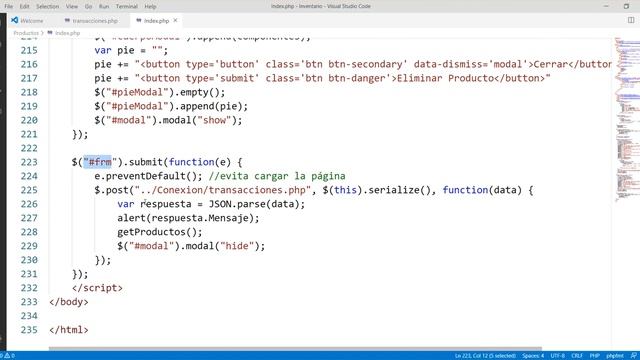This screenshot has height=360, width=640.
Task: Open the Terminal menu
Action: click(x=127, y=7)
